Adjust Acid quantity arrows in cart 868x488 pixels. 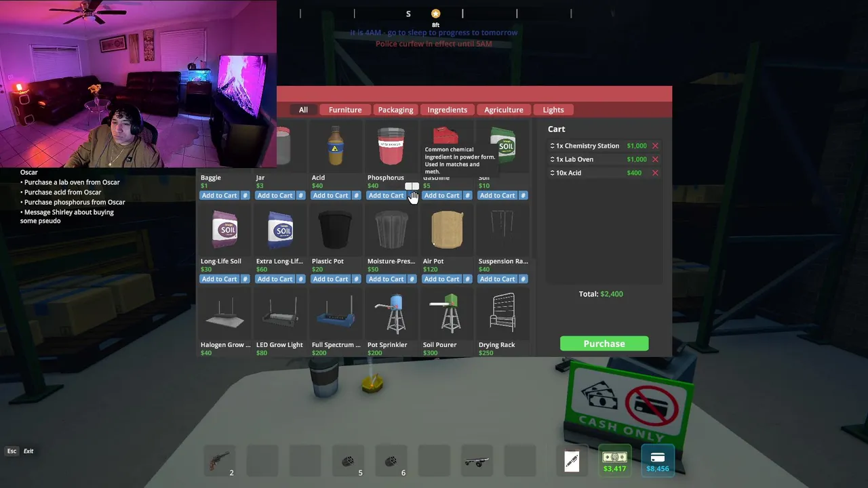552,173
